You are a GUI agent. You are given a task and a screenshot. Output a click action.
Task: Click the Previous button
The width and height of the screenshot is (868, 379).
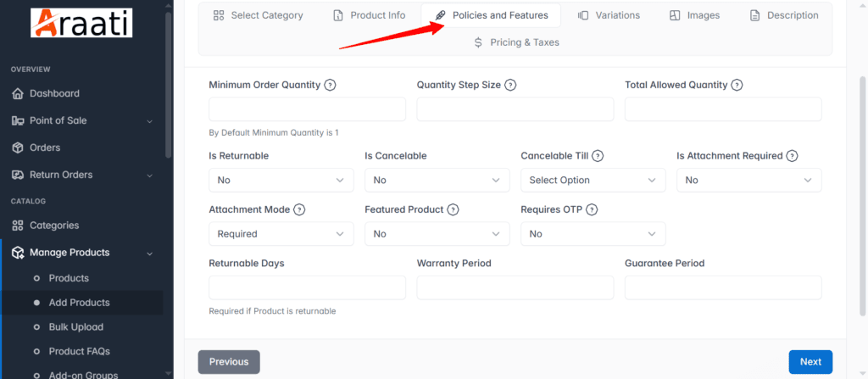pyautogui.click(x=229, y=362)
